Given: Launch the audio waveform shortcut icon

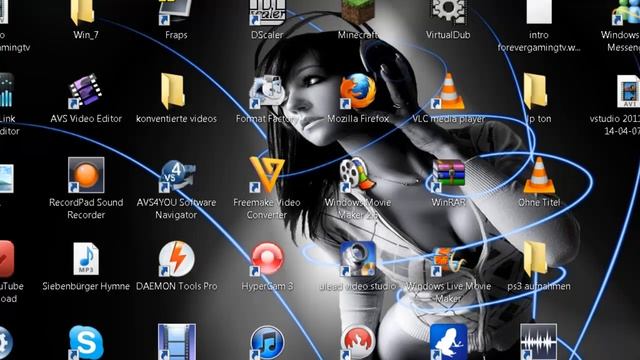Looking at the screenshot, I should point(538,342).
